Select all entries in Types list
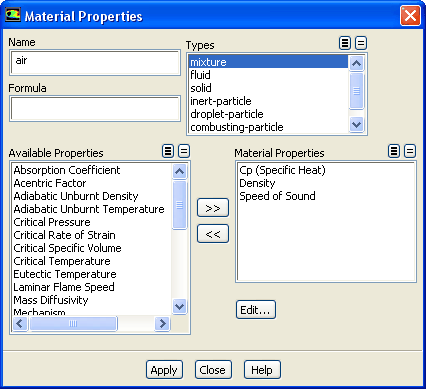The height and width of the screenshot is (389, 426). click(345, 43)
